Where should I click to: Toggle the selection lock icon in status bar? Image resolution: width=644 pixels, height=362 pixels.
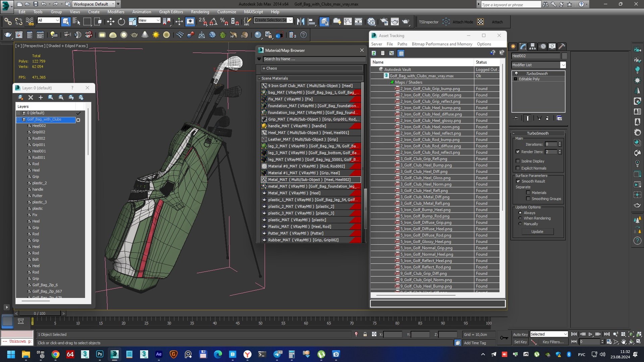click(x=365, y=334)
